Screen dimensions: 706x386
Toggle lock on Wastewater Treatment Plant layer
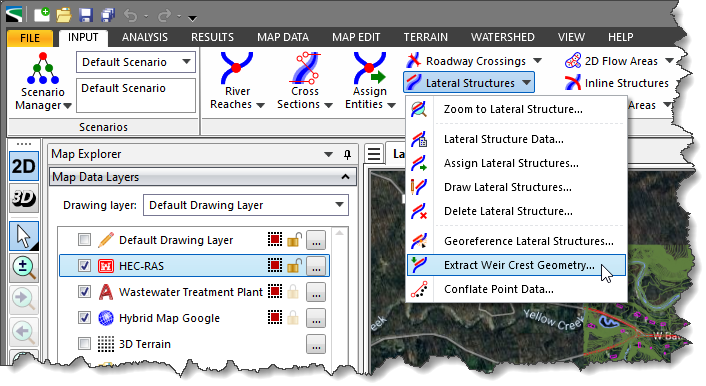[x=293, y=292]
